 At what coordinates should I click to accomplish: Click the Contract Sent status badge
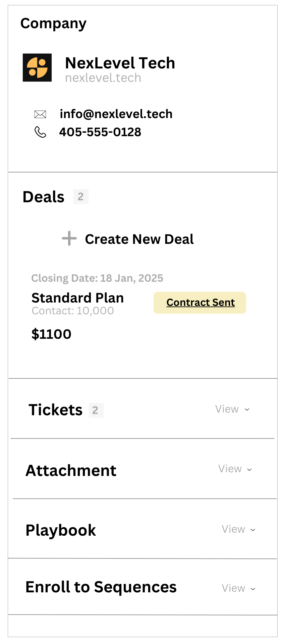coord(200,303)
